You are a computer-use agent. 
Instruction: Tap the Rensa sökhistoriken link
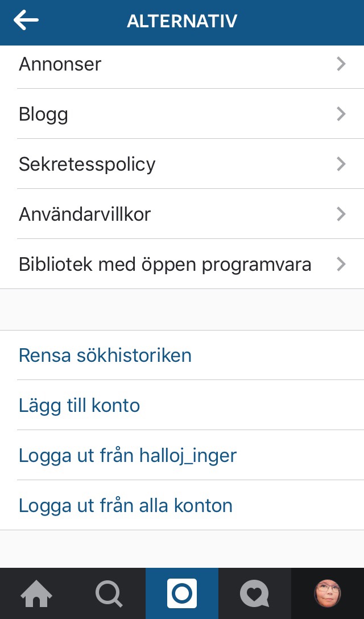105,356
